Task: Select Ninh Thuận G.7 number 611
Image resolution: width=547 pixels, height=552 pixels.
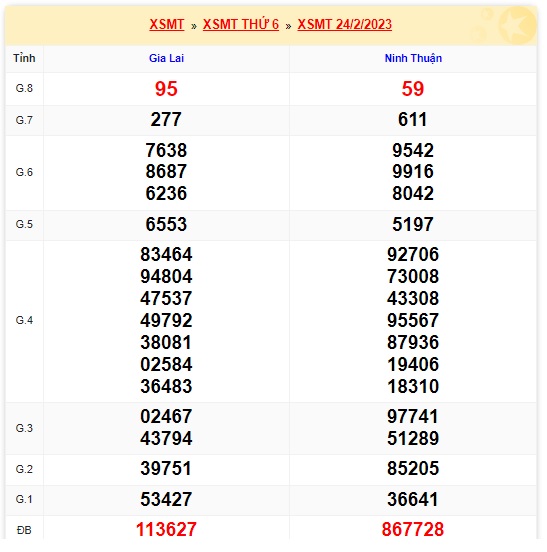Action: point(413,120)
